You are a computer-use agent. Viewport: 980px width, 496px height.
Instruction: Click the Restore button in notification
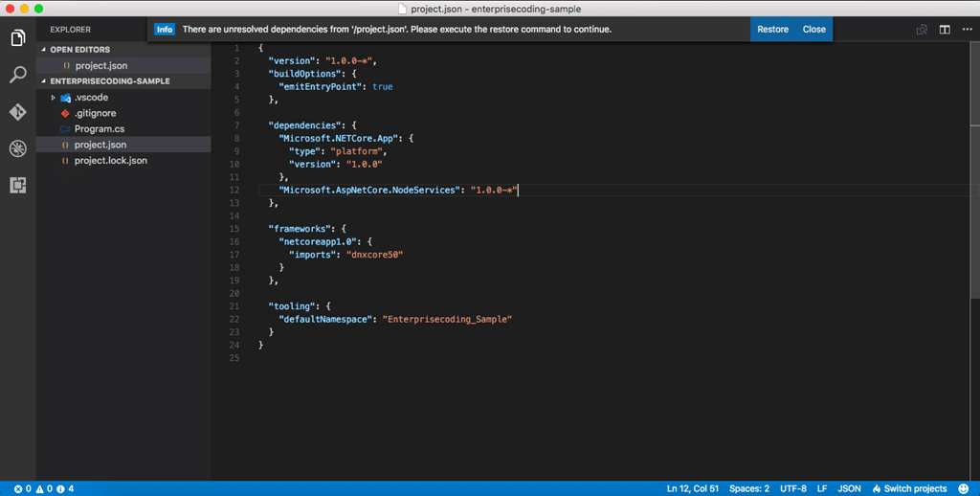772,30
